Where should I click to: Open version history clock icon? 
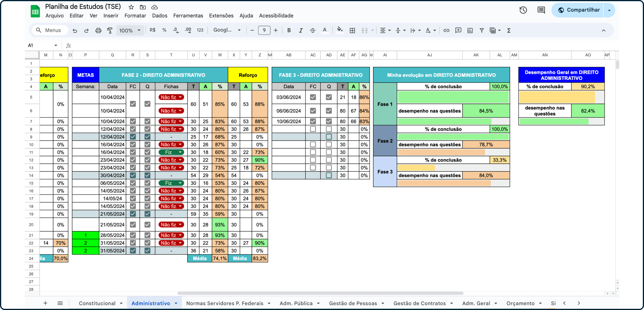(x=523, y=10)
